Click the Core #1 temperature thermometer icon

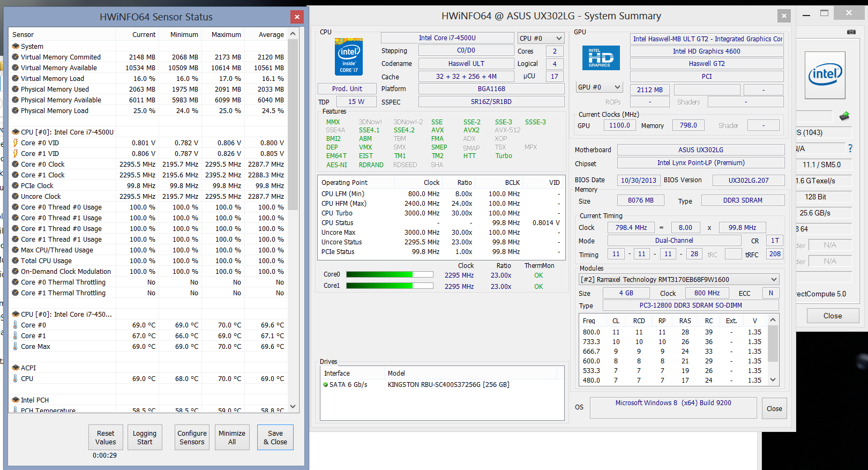pos(16,335)
